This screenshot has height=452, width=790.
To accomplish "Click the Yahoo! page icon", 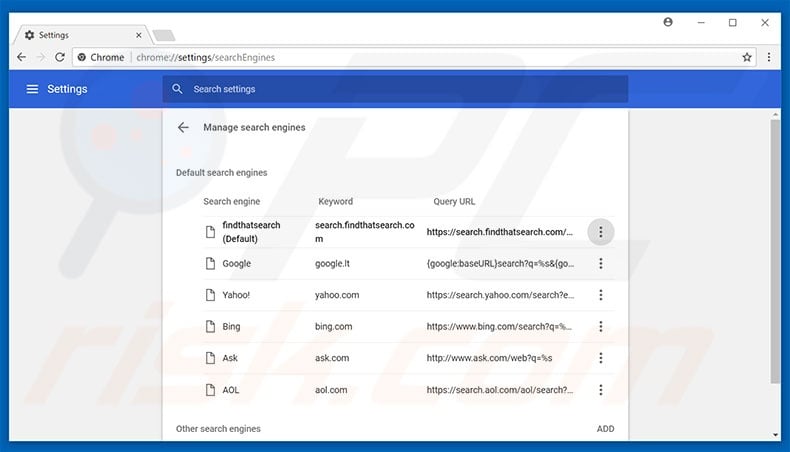I will [x=211, y=295].
